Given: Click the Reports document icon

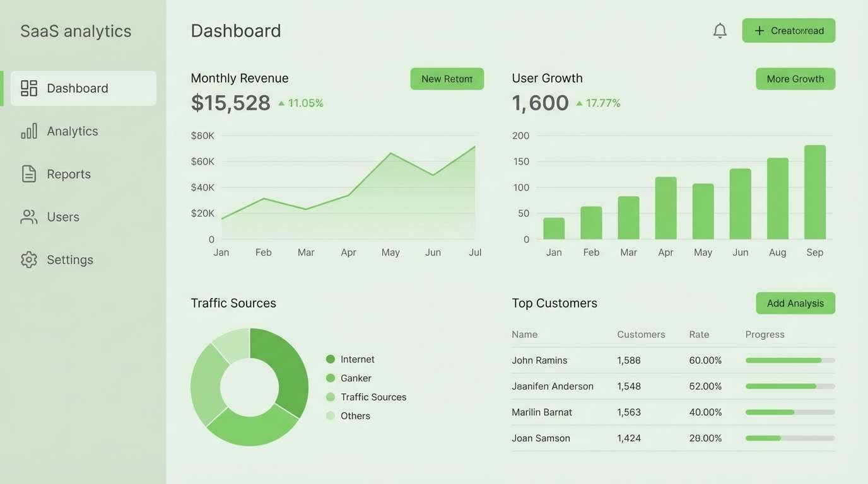Looking at the screenshot, I should click(x=28, y=174).
